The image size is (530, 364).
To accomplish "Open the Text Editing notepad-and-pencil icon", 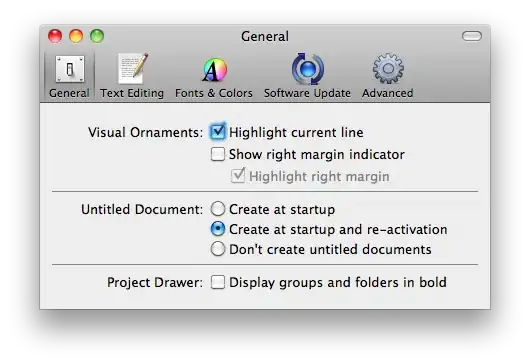I will [x=132, y=69].
